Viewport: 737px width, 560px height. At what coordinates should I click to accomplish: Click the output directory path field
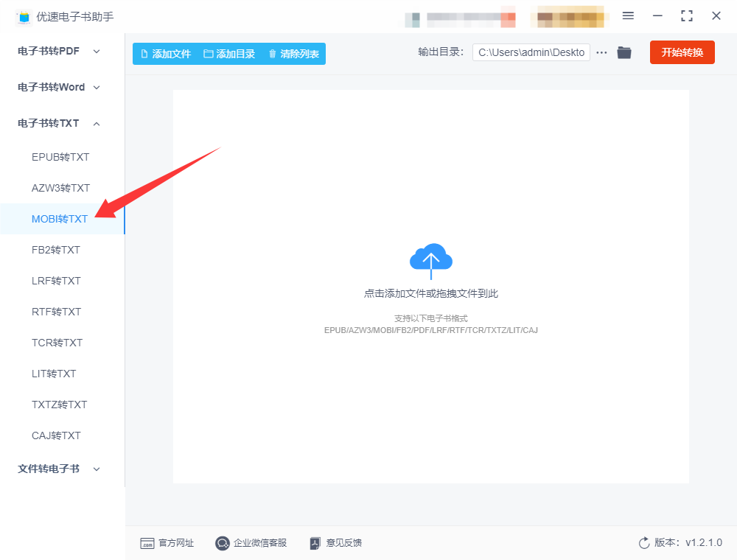pos(531,52)
